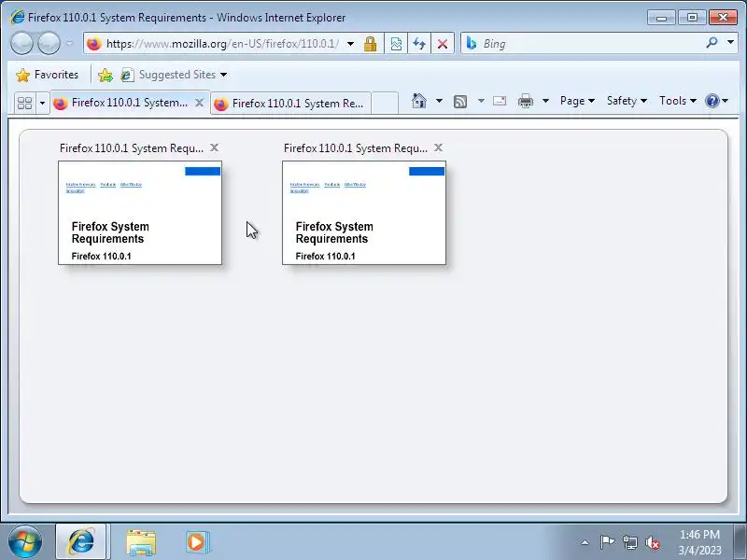Click the Print icon

526,101
